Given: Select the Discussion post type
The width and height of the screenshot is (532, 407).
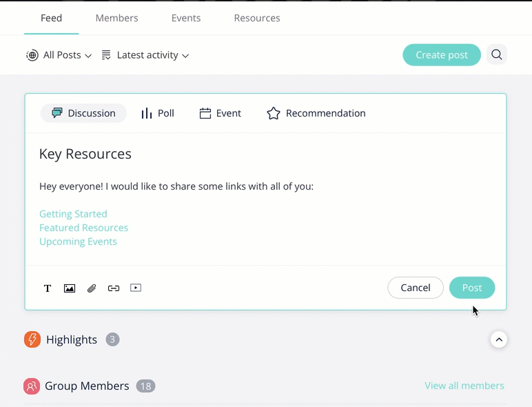Looking at the screenshot, I should pos(83,113).
